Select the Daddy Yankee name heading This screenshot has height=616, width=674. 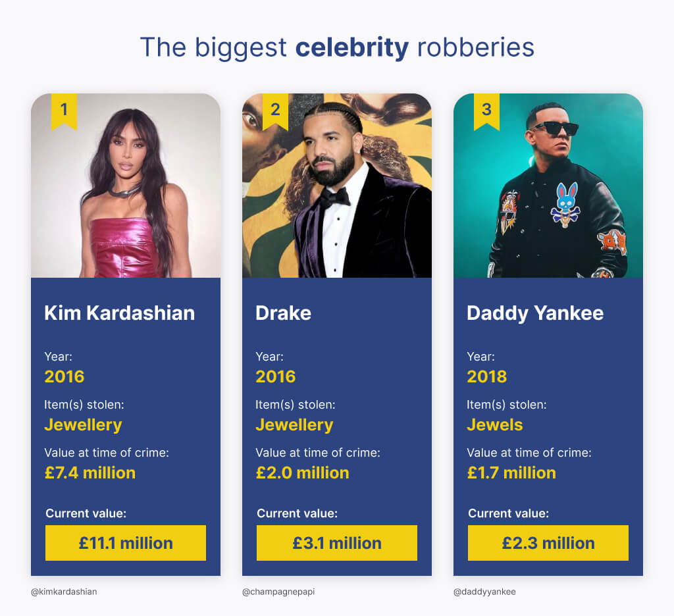(x=535, y=313)
